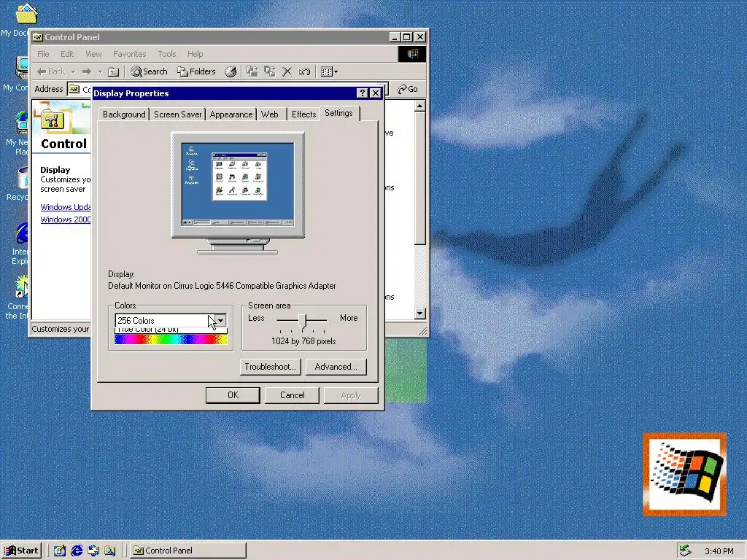Launch Outlook Express from Quick Launch bar
747x560 pixels.
(93, 551)
